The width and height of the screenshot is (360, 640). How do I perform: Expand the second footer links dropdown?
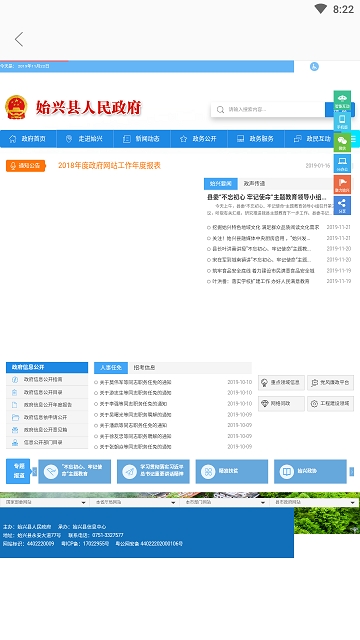pyautogui.click(x=135, y=502)
